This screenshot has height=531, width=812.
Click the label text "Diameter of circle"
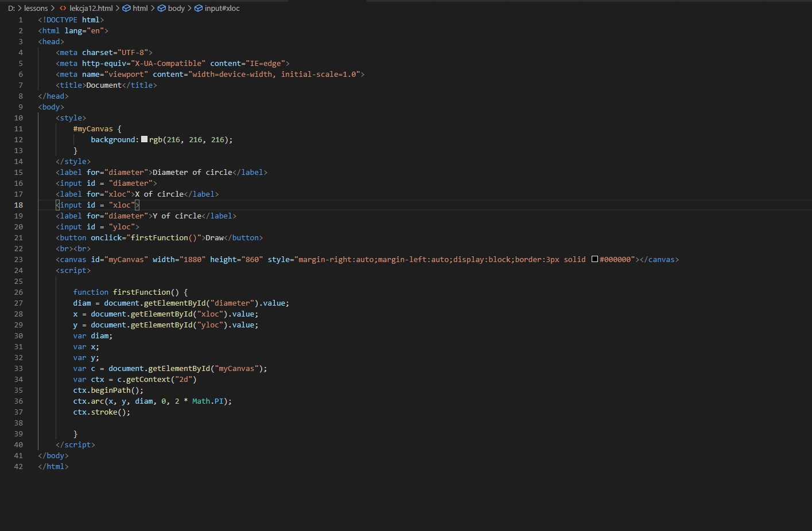[192, 173]
